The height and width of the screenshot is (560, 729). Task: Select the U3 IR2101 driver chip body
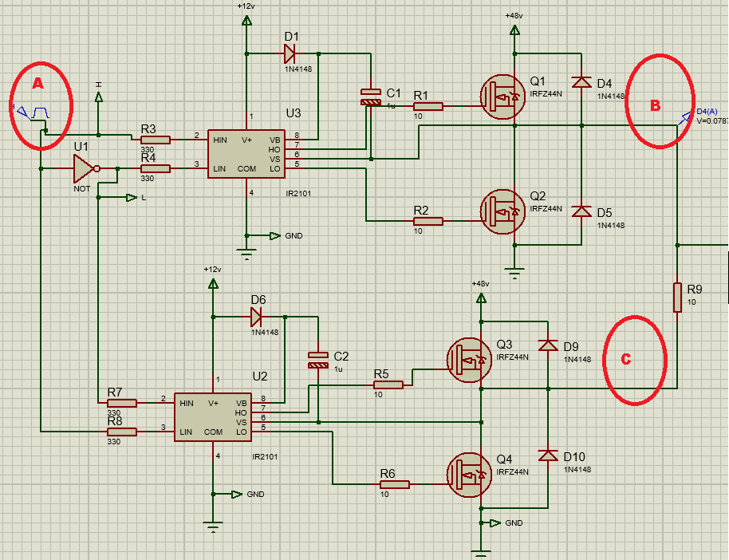246,153
